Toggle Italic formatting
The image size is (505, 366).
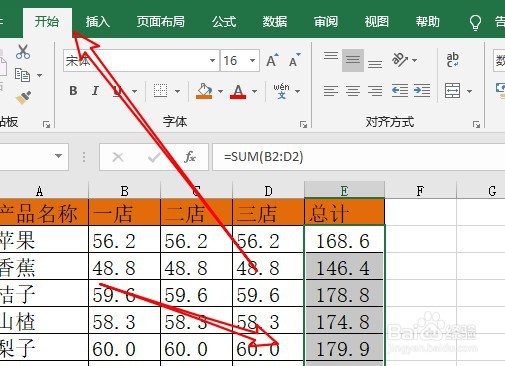[x=95, y=91]
